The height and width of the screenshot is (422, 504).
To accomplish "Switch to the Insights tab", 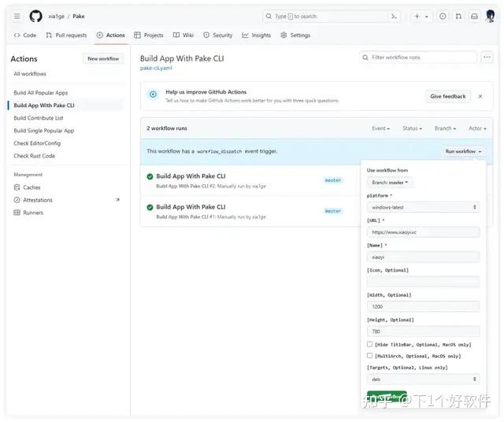I will point(257,35).
